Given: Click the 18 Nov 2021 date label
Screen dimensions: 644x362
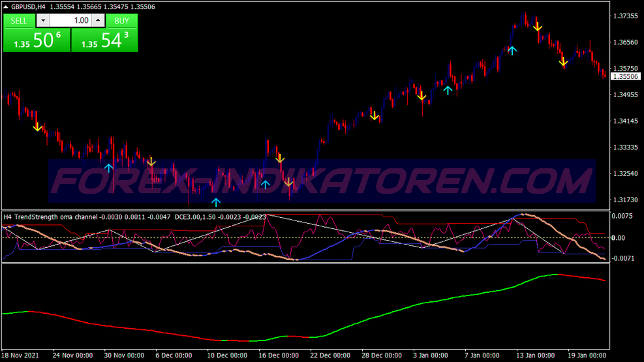Looking at the screenshot, I should [x=20, y=355].
